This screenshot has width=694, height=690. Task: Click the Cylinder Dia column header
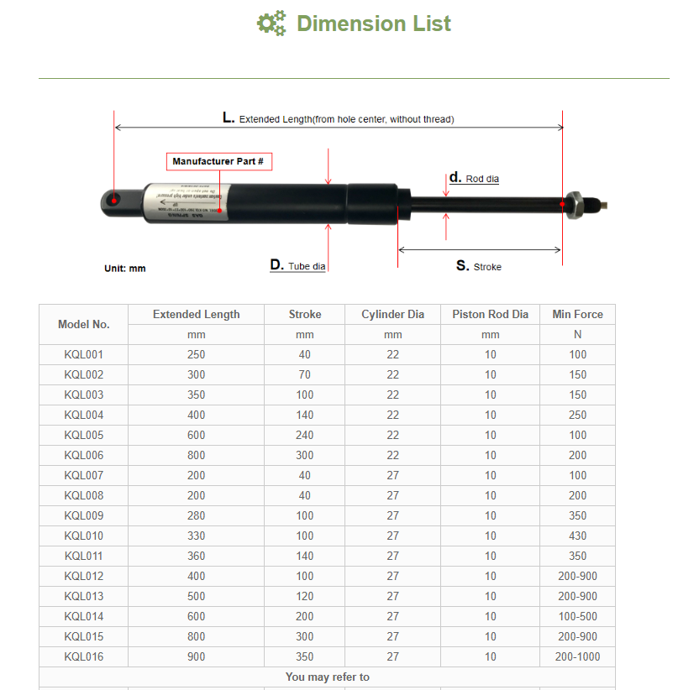[392, 314]
